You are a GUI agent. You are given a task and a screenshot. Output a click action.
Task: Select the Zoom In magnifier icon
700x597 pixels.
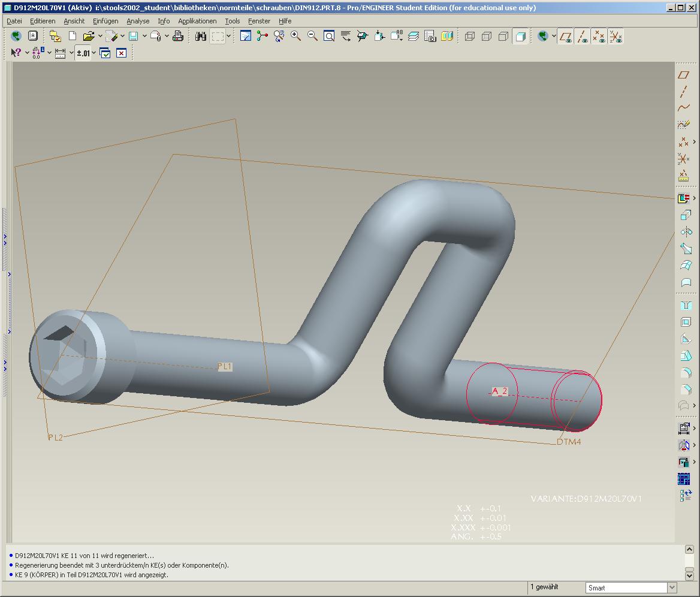pyautogui.click(x=295, y=36)
